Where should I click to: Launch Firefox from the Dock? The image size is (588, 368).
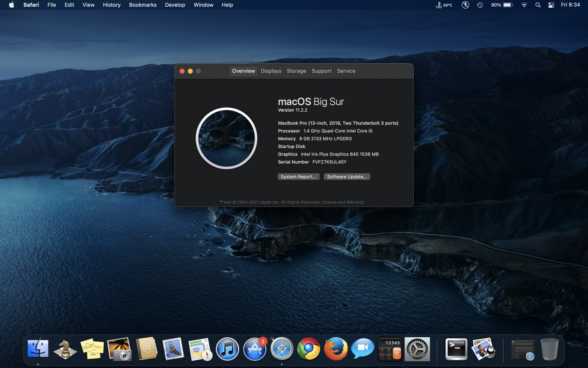[x=336, y=349]
